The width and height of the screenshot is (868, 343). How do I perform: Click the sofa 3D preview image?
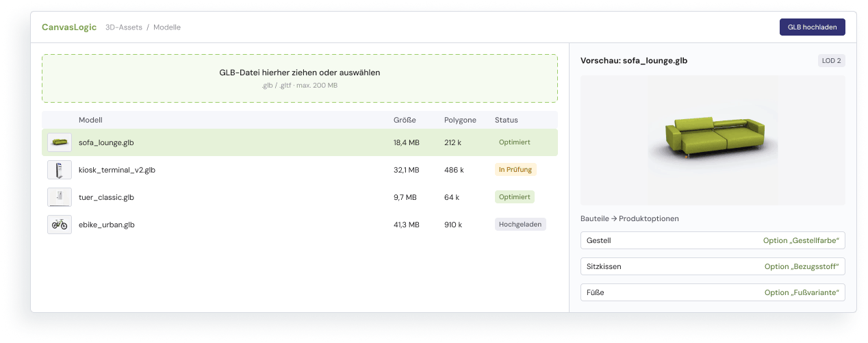click(713, 140)
